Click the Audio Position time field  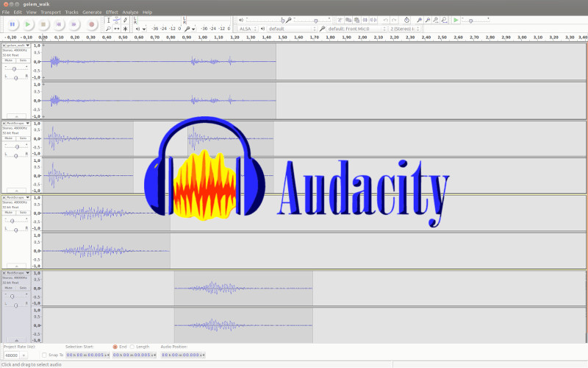[183, 355]
